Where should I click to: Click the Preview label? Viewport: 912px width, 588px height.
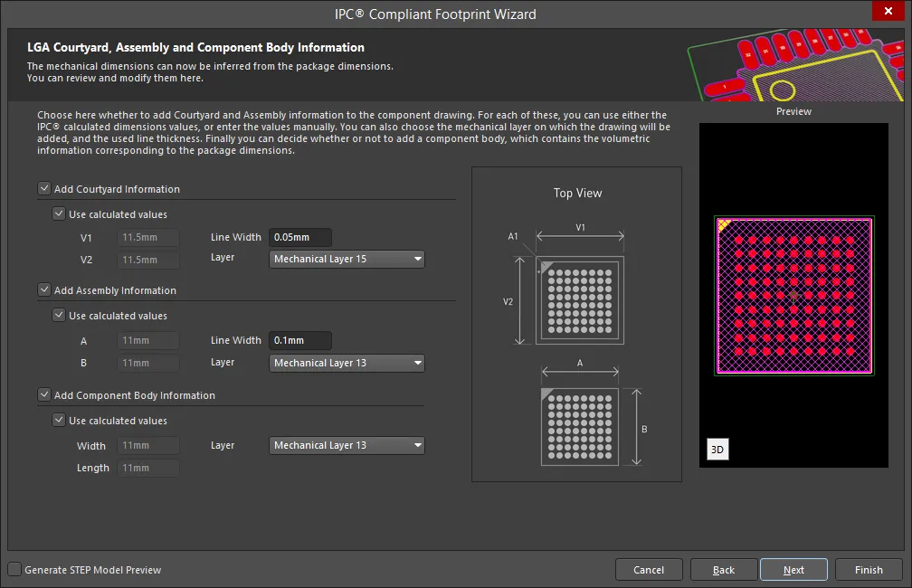pos(793,111)
